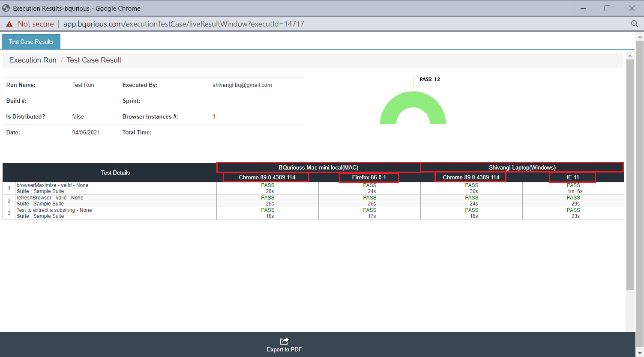Click the outer window scrollbar down arrow
Screen dimensions: 644x357
point(640,353)
